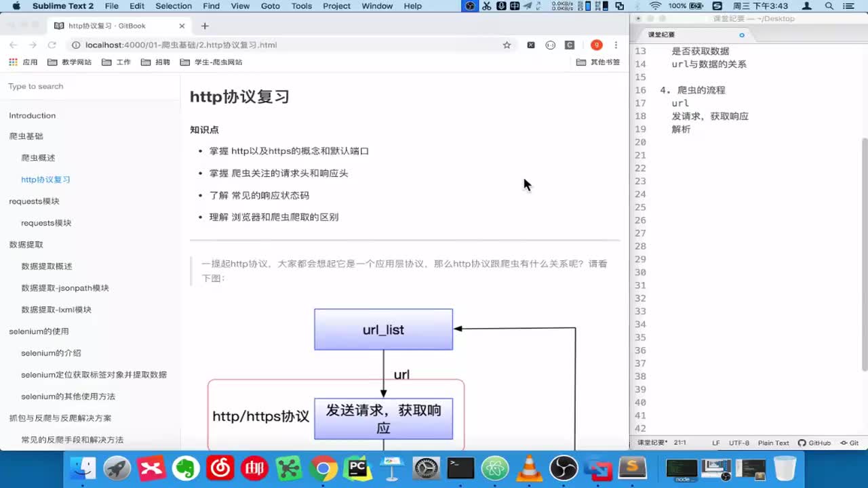Bookmark this page with the star icon
This screenshot has width=868, height=488.
pyautogui.click(x=507, y=45)
